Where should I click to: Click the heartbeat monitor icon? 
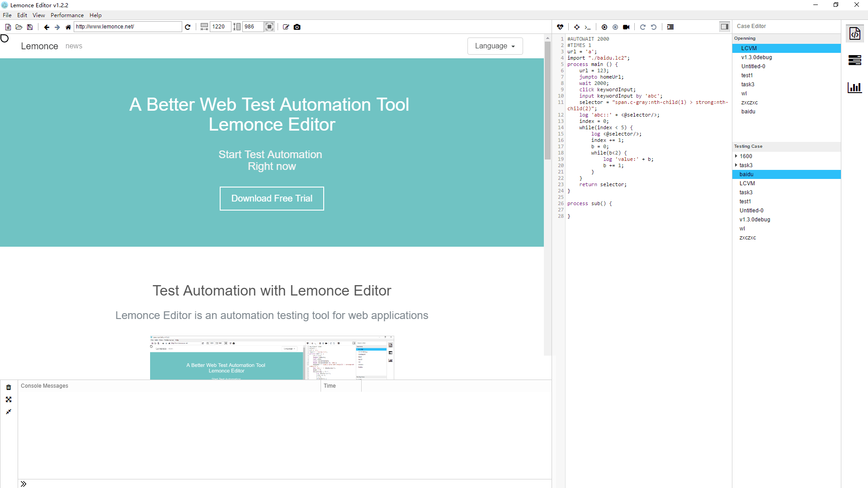[x=560, y=27]
